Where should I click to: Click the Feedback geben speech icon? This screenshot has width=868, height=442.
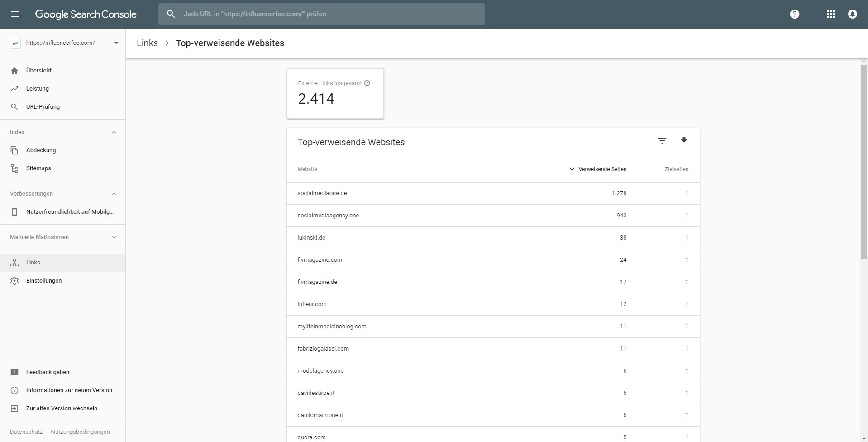coord(14,372)
